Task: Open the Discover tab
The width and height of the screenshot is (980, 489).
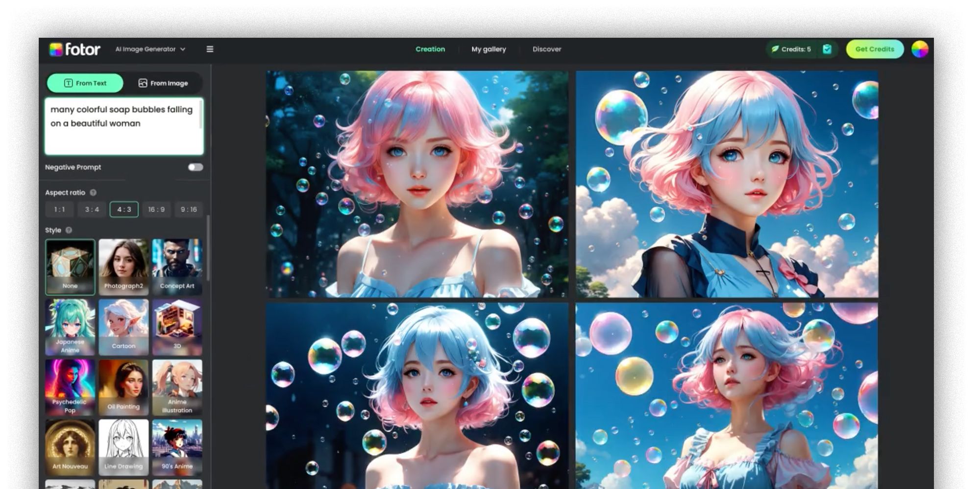Action: 547,49
